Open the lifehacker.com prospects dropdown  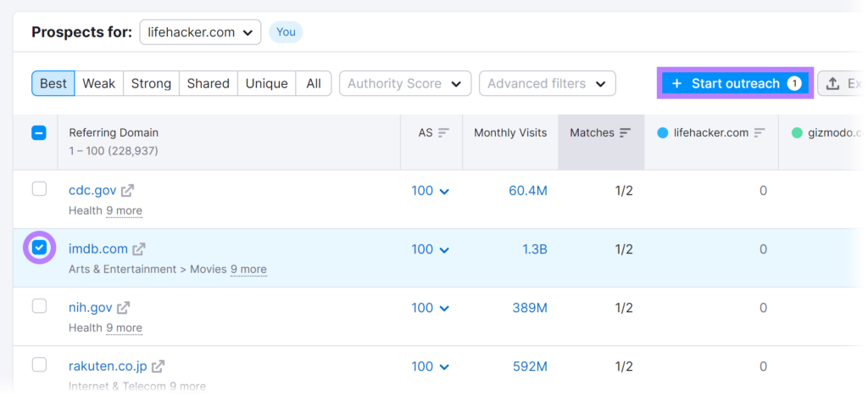(x=200, y=33)
